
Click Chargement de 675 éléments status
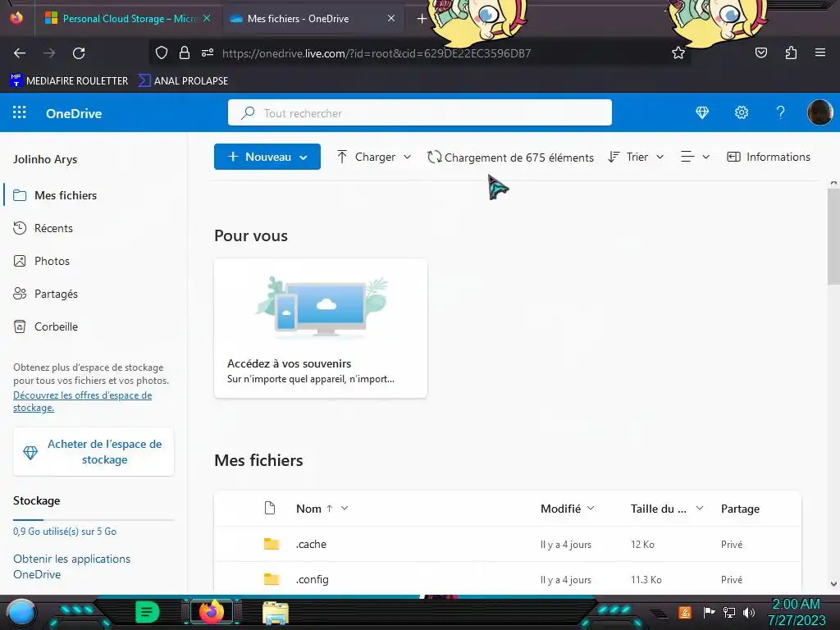pyautogui.click(x=510, y=157)
